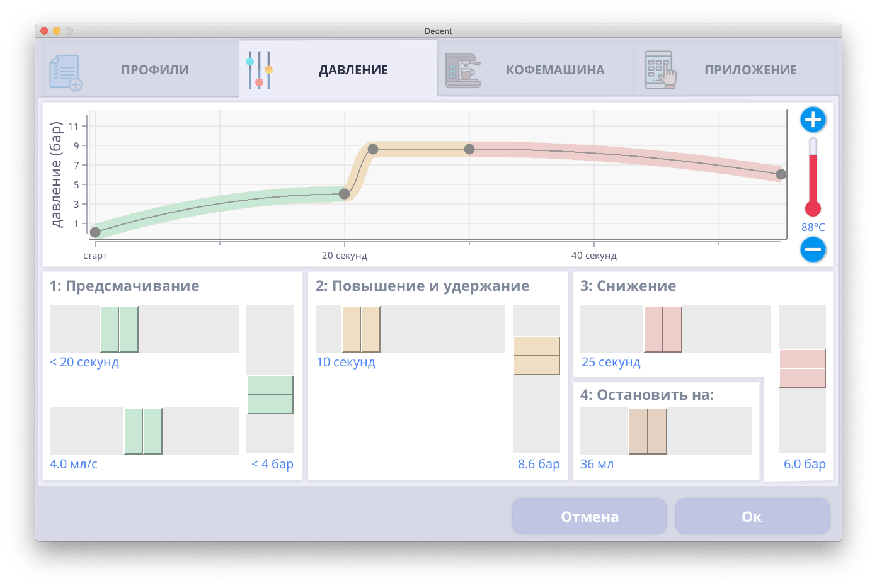The width and height of the screenshot is (877, 588).
Task: Open the ПРОФИЛИ tab
Action: [x=155, y=70]
